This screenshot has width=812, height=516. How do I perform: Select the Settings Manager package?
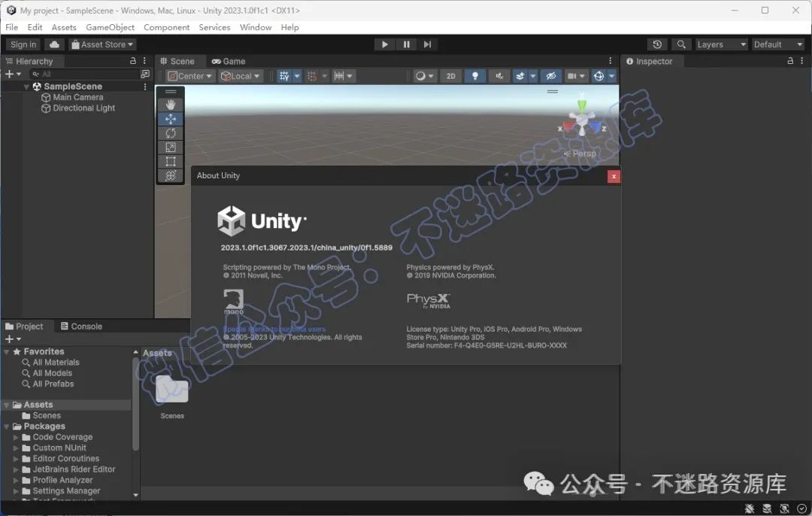pyautogui.click(x=66, y=491)
